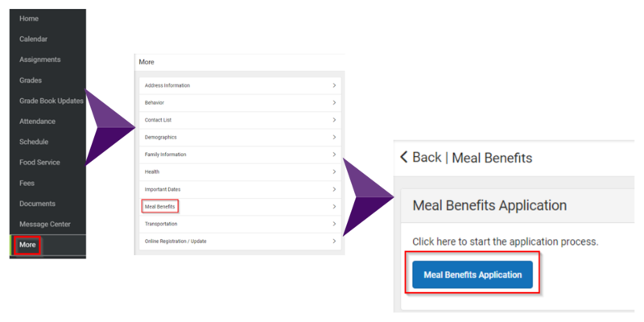Click the Back arrow icon

(x=404, y=157)
